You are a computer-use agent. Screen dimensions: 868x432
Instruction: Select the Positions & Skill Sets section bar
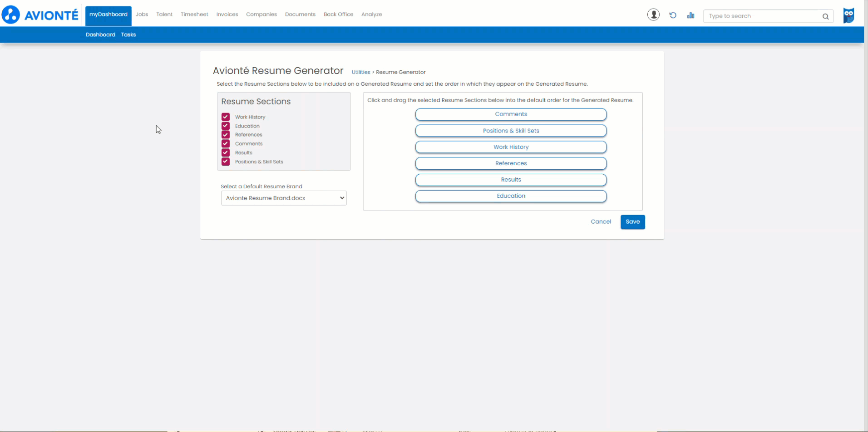point(511,131)
